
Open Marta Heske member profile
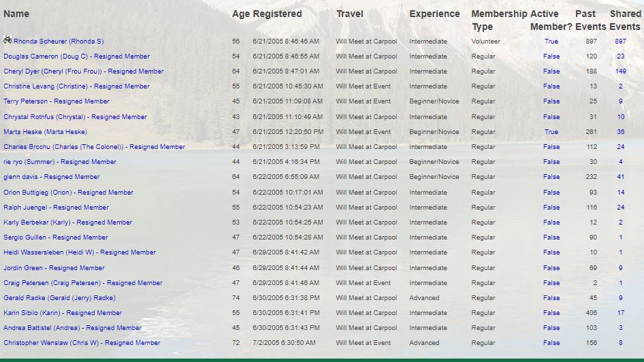(x=45, y=132)
